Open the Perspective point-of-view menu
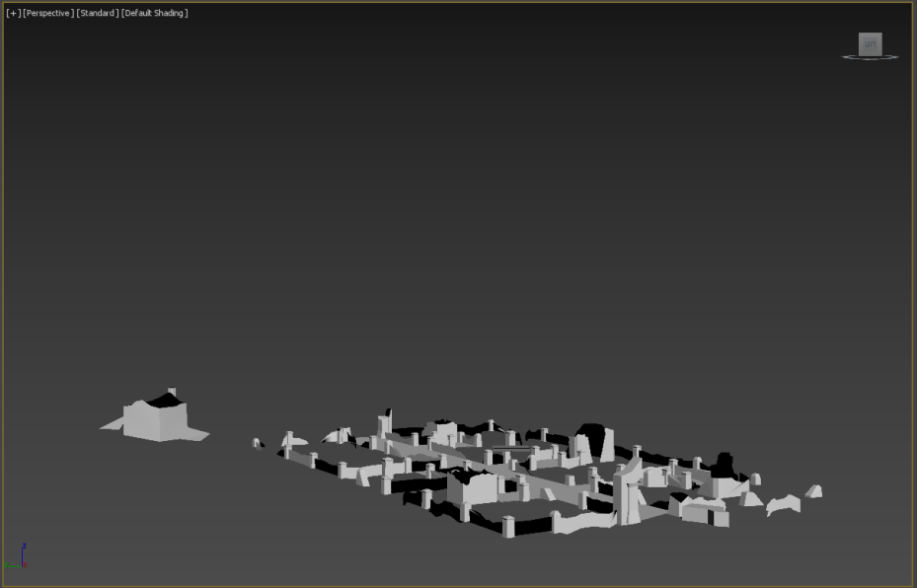This screenshot has height=588, width=917. 47,13
